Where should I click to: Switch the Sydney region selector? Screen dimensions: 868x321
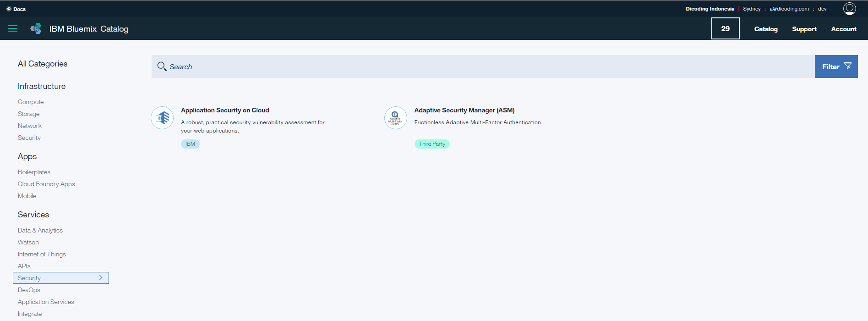click(x=752, y=9)
